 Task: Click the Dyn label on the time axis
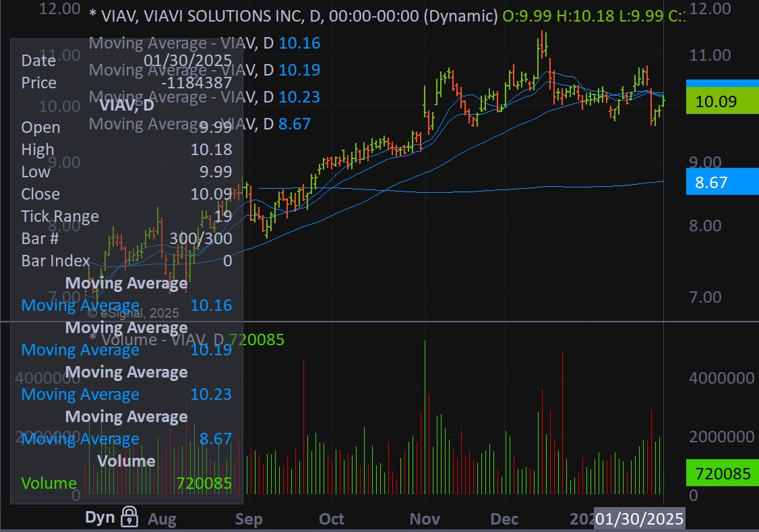click(100, 517)
